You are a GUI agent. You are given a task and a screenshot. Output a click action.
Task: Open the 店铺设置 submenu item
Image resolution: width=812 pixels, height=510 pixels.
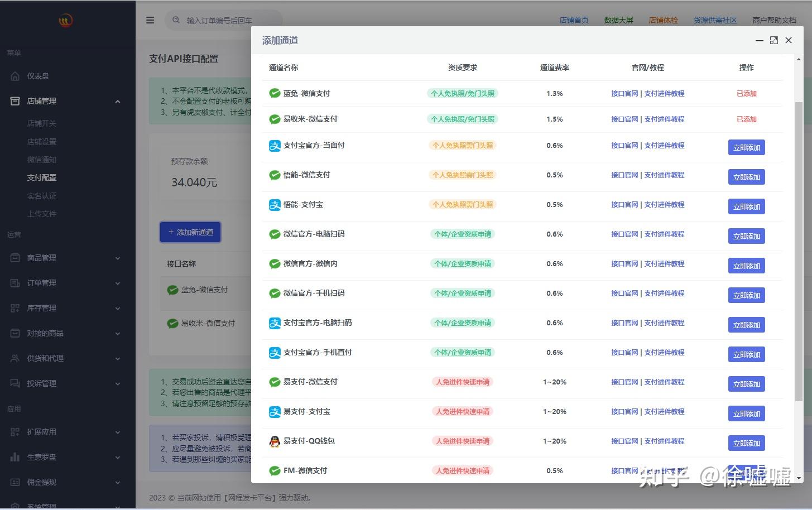point(42,142)
